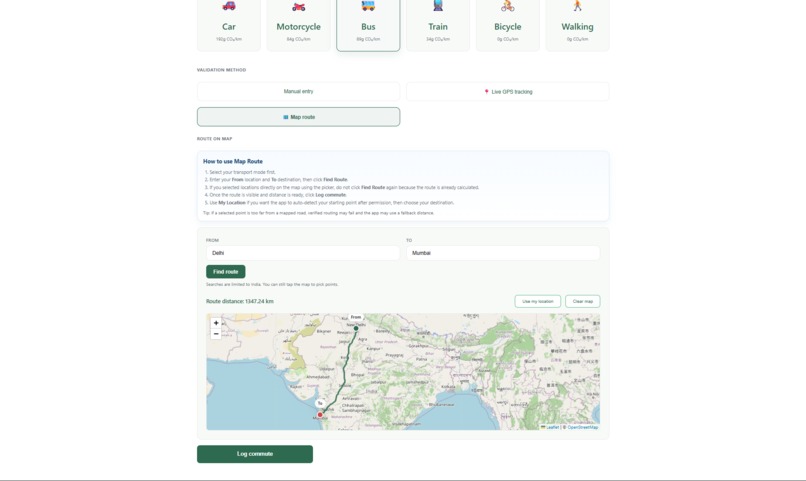Screen dimensions: 806x481
Task: Select the Map route validation option
Action: [x=298, y=117]
